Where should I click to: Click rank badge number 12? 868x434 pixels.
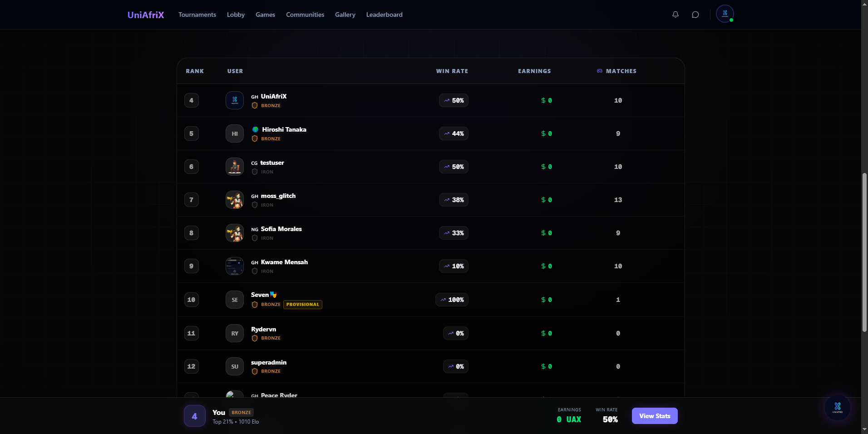point(192,366)
